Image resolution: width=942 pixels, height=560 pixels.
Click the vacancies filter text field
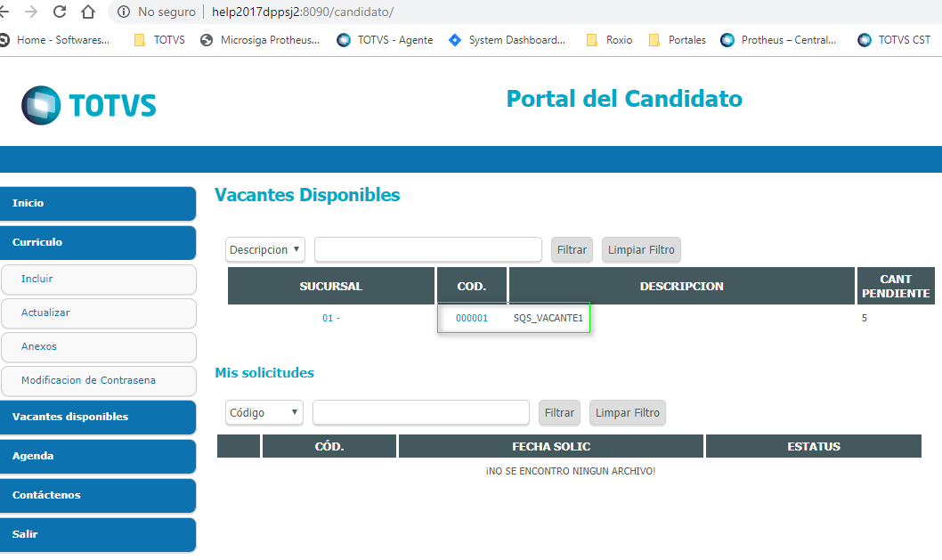(427, 249)
